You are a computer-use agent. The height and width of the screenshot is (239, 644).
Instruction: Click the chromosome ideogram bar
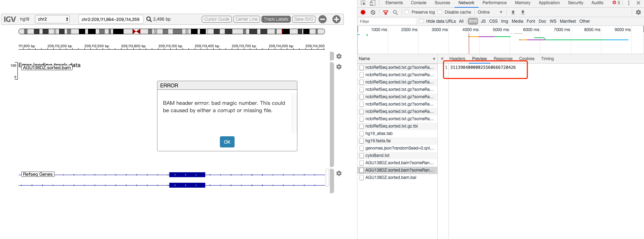172,31
